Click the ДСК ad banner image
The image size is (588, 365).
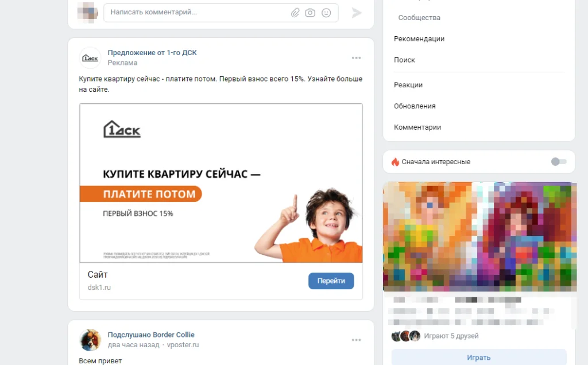coord(221,183)
